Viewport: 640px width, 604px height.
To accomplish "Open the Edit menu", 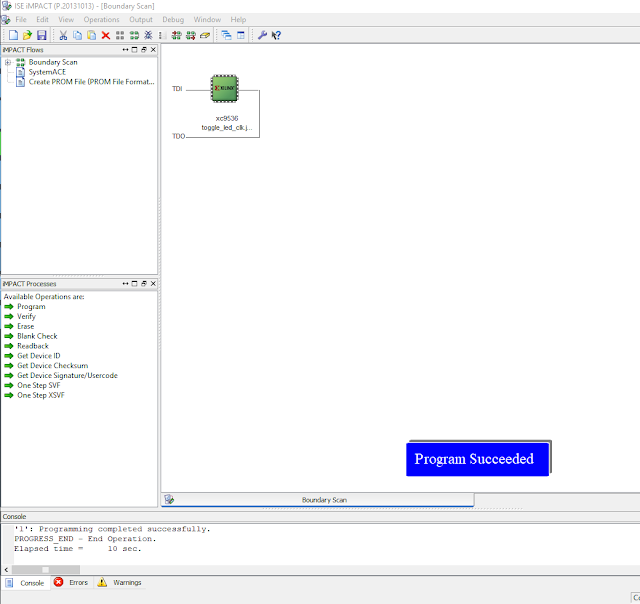I will coord(42,19).
